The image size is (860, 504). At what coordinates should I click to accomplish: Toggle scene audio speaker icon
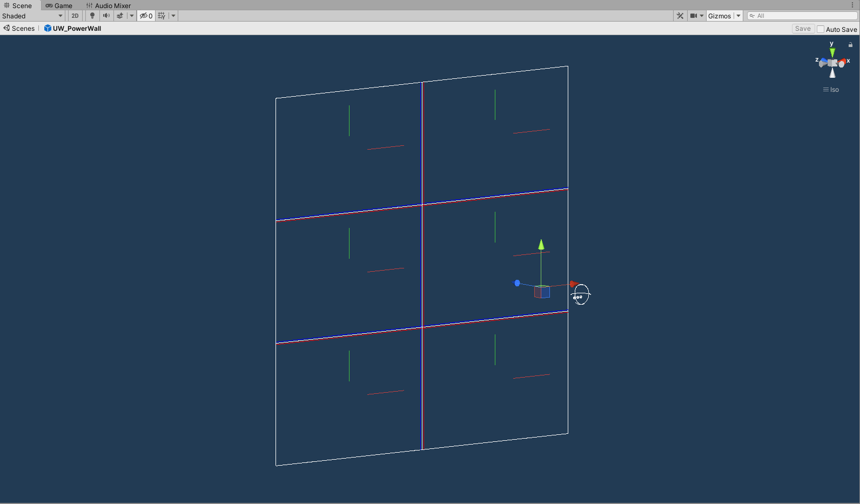(106, 16)
